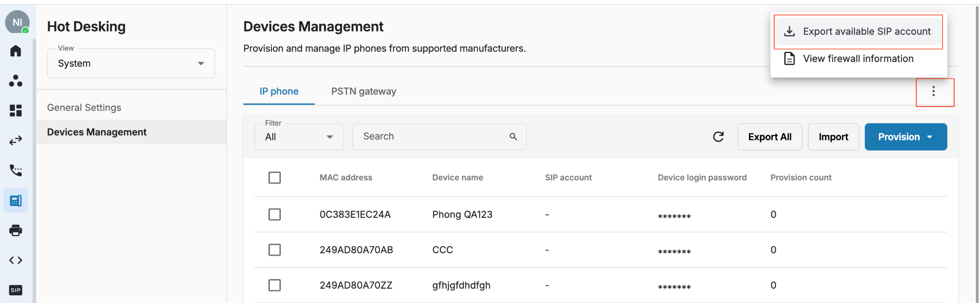Open the home icon in sidebar
980x303 pixels.
click(16, 51)
